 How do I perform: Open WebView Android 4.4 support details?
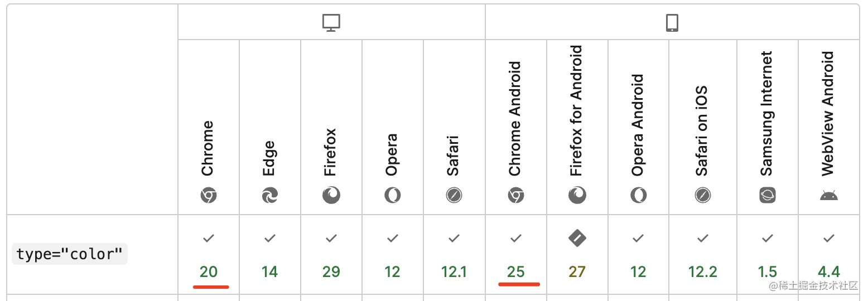click(829, 271)
